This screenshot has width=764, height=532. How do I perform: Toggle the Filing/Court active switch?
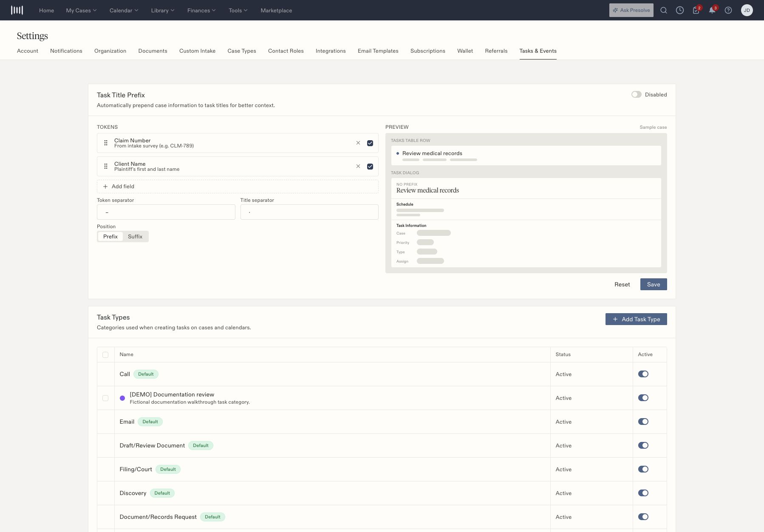pyautogui.click(x=643, y=470)
